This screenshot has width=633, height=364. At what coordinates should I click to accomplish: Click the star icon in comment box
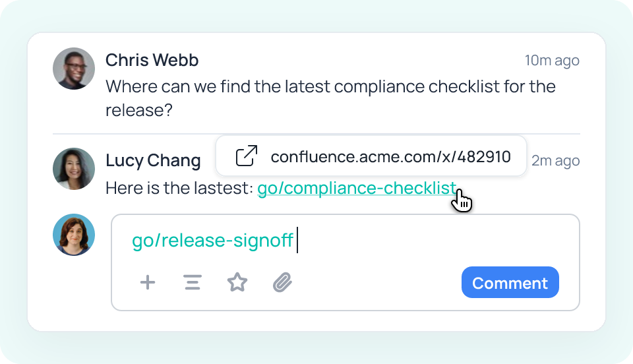(237, 282)
